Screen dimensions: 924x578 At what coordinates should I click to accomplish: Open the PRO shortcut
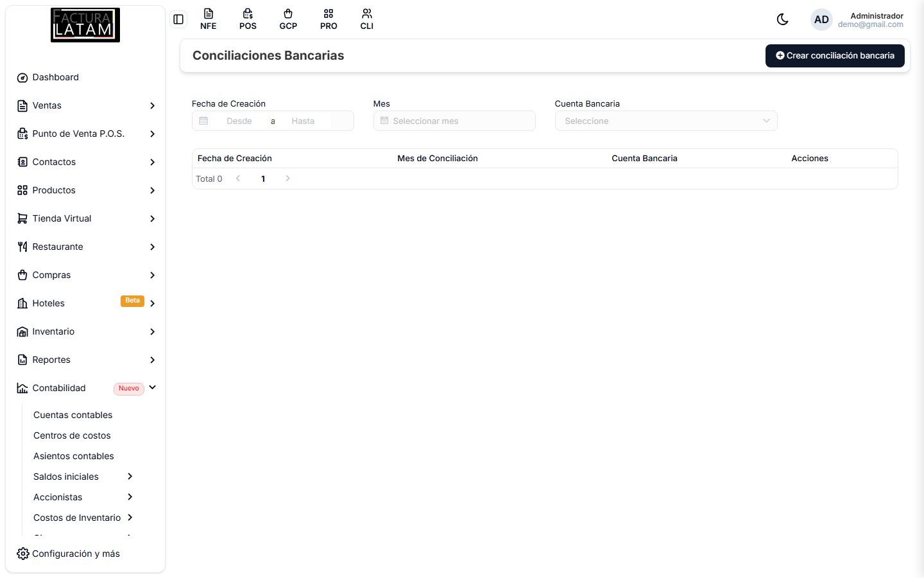pos(329,19)
